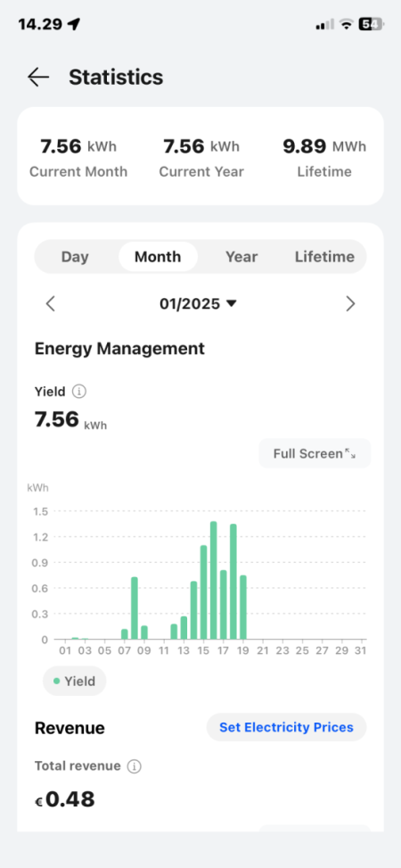The width and height of the screenshot is (401, 868).
Task: Open the Yield info icon
Action: coord(79,392)
